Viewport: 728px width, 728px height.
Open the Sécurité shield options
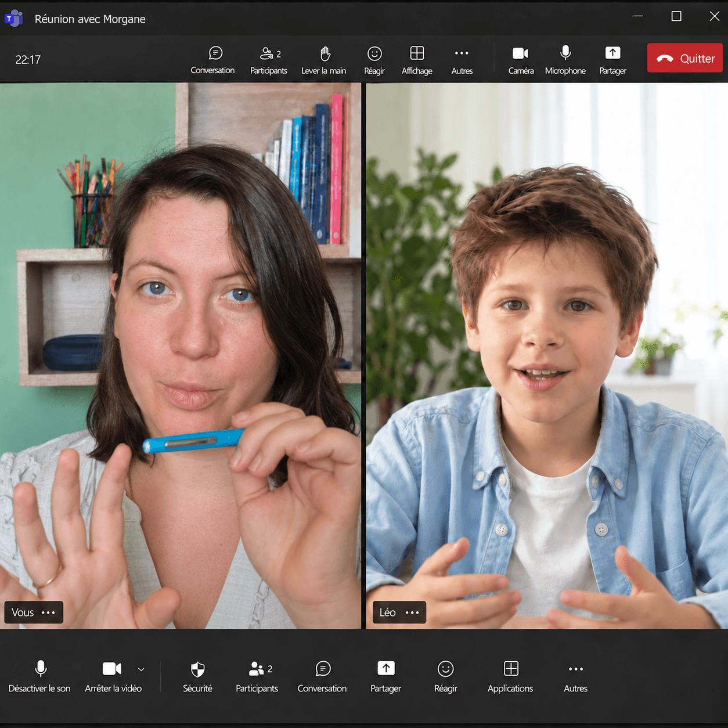point(197,677)
